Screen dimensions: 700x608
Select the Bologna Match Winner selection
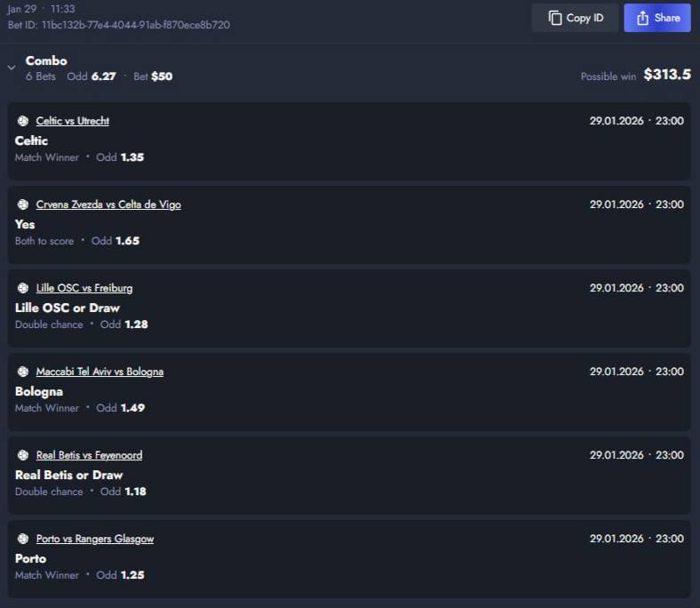(39, 391)
